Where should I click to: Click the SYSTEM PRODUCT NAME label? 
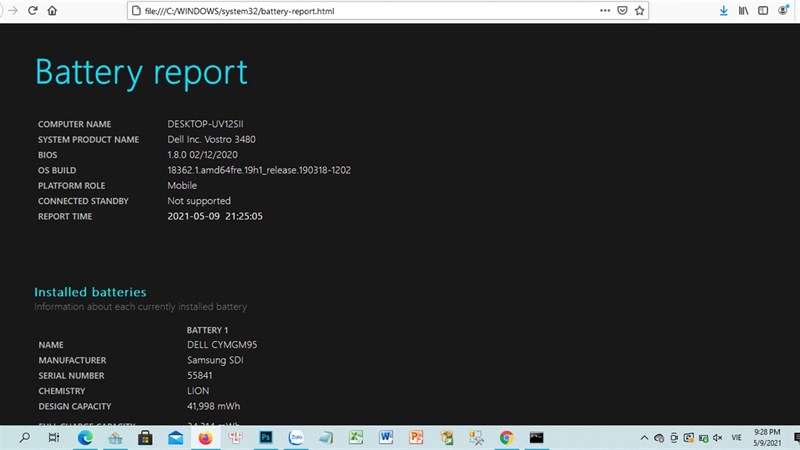tap(88, 139)
